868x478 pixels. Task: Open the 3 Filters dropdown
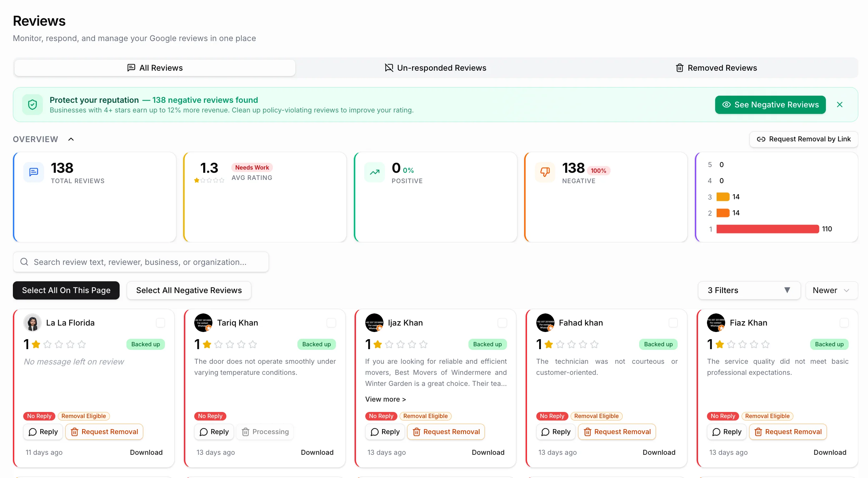click(749, 290)
